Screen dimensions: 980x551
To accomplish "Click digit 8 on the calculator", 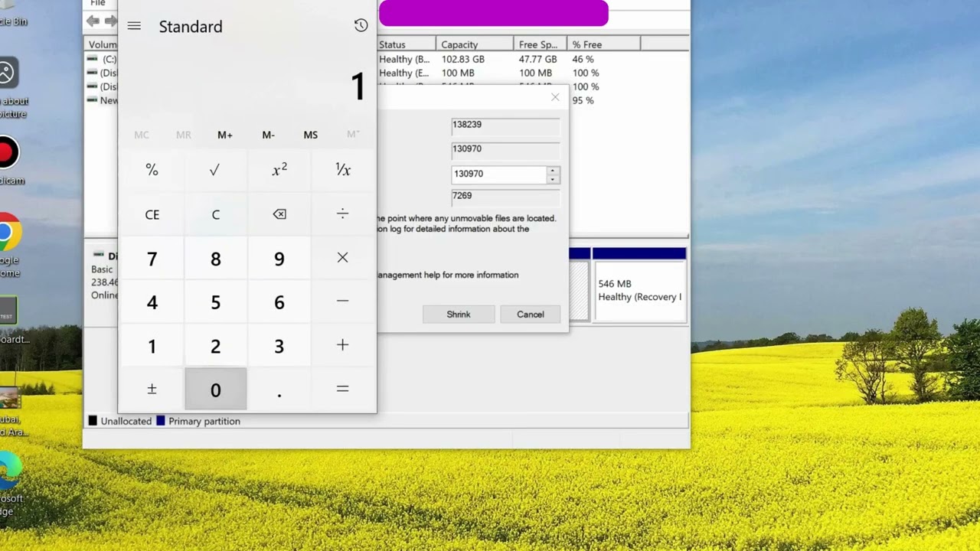I will tap(215, 258).
